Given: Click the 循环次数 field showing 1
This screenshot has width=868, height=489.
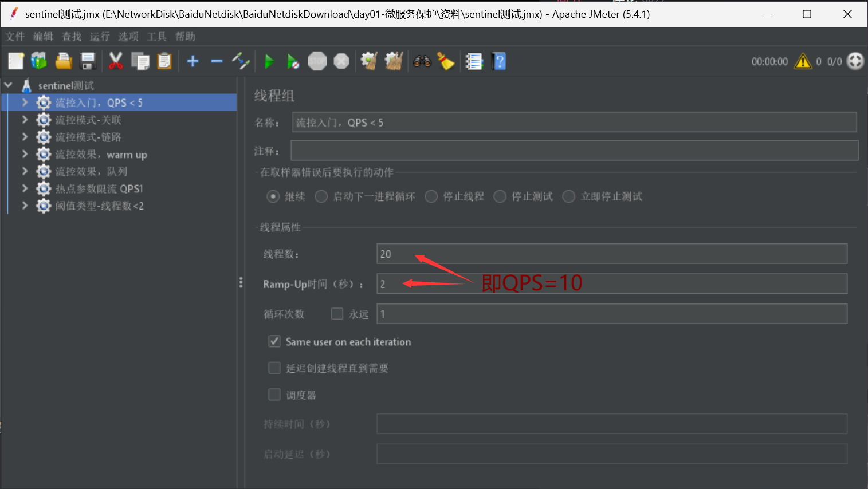Looking at the screenshot, I should tap(611, 314).
